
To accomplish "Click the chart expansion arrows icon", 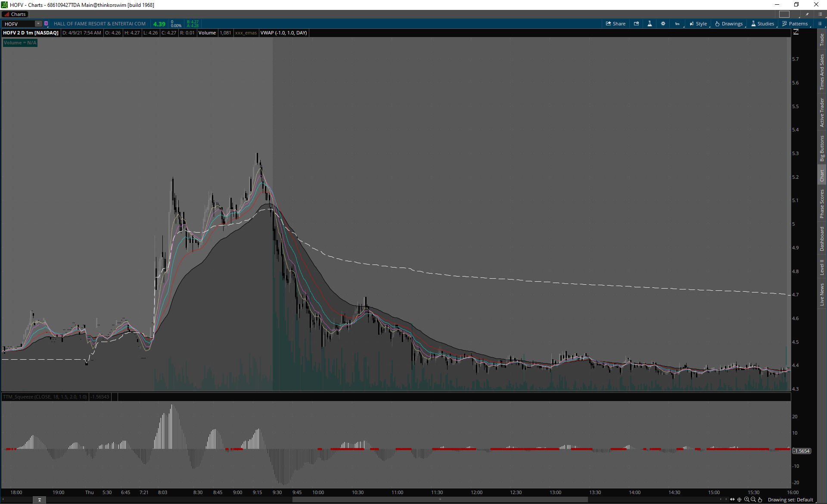I will point(732,500).
